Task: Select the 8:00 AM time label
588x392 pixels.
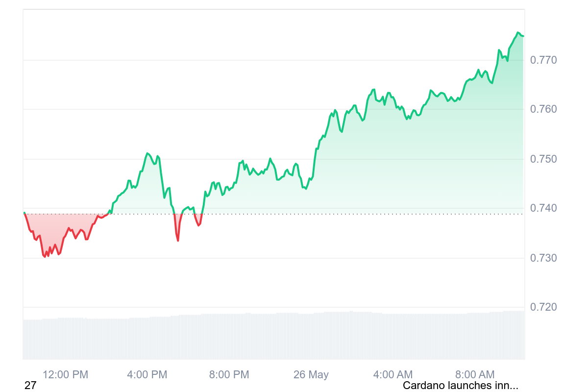Action: tap(475, 375)
